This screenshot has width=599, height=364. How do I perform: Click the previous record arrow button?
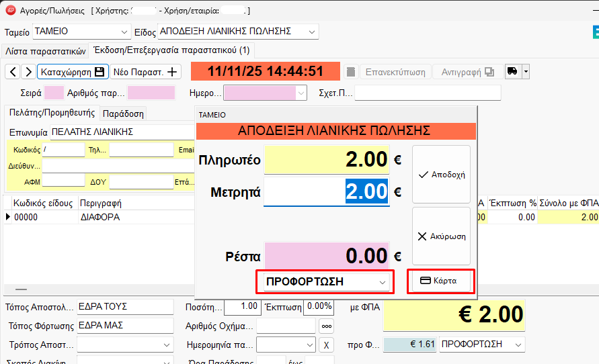(13, 72)
